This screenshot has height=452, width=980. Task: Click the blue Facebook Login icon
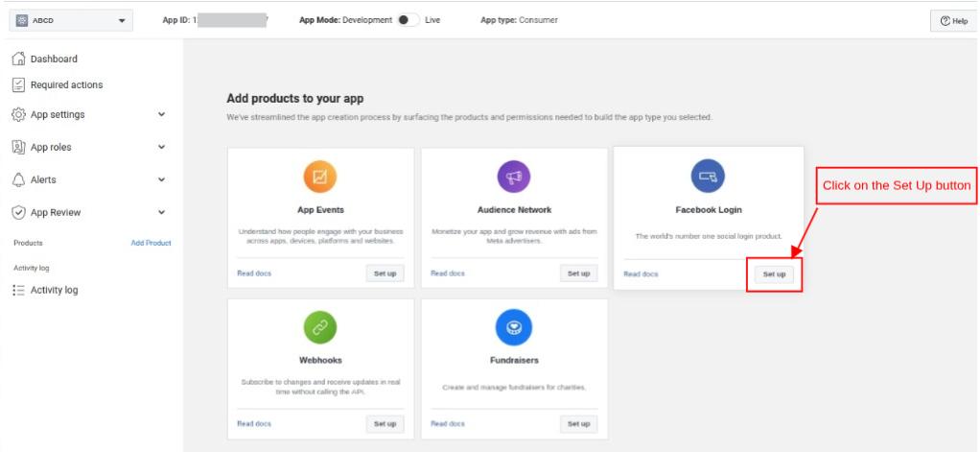[x=708, y=176]
